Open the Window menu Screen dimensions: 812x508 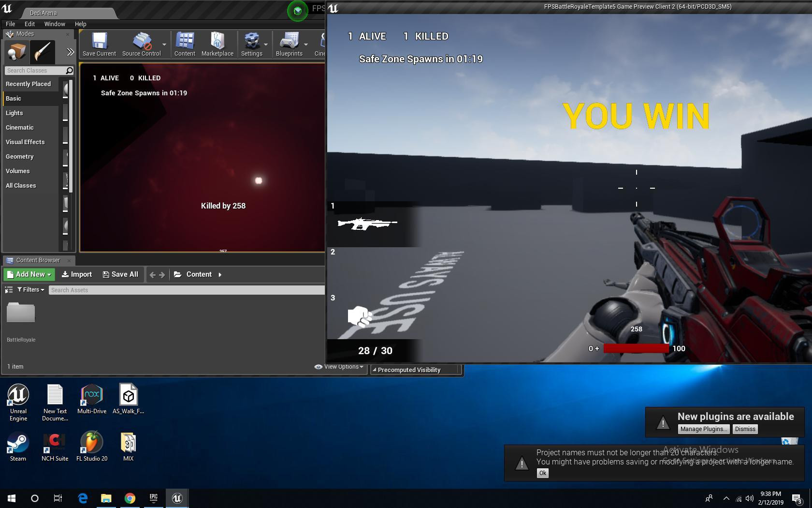(x=55, y=24)
